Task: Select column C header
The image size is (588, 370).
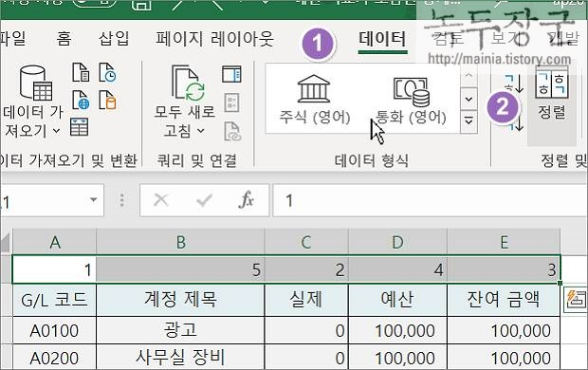Action: [x=306, y=242]
